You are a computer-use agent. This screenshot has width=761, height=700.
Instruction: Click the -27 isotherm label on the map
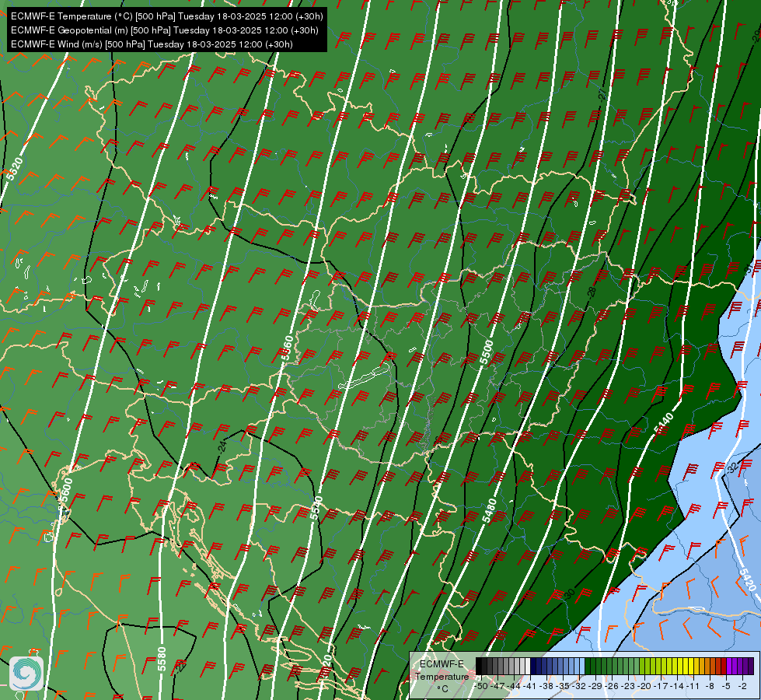tap(602, 94)
